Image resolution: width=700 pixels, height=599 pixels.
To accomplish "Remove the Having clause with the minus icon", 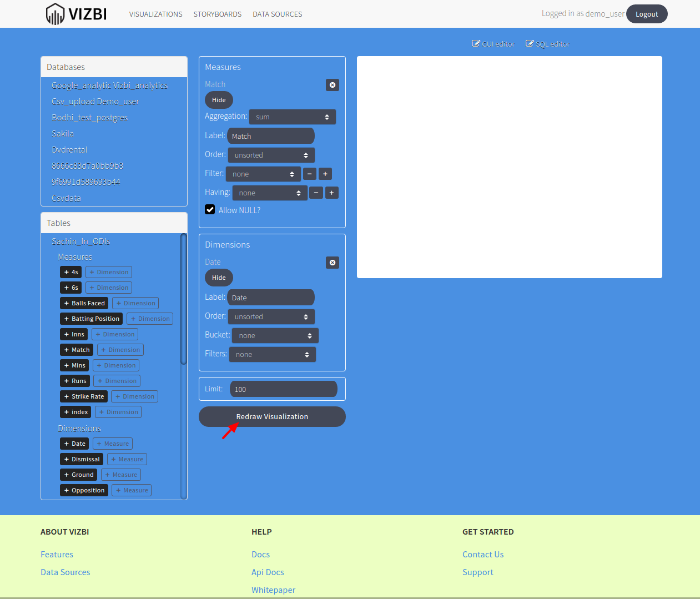I will [316, 193].
